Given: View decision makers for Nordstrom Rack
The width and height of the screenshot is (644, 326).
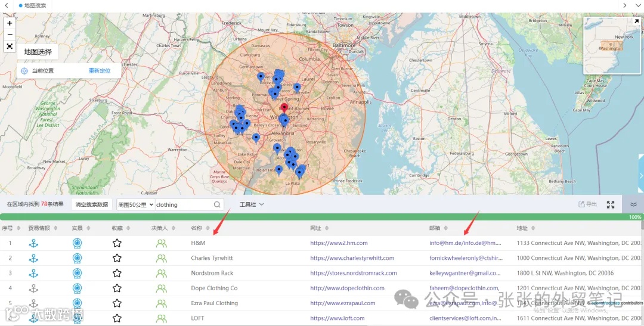Looking at the screenshot, I should click(162, 274).
